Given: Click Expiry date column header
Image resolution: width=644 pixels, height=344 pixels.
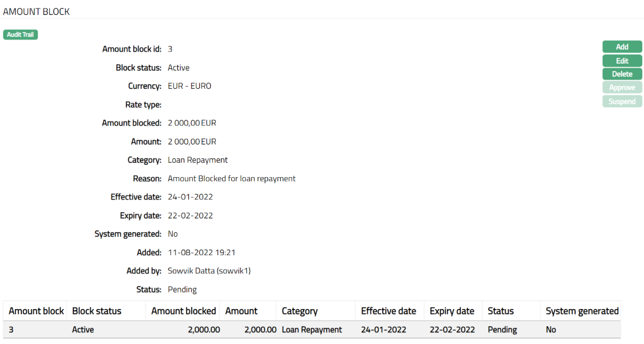Looking at the screenshot, I should coord(452,311).
